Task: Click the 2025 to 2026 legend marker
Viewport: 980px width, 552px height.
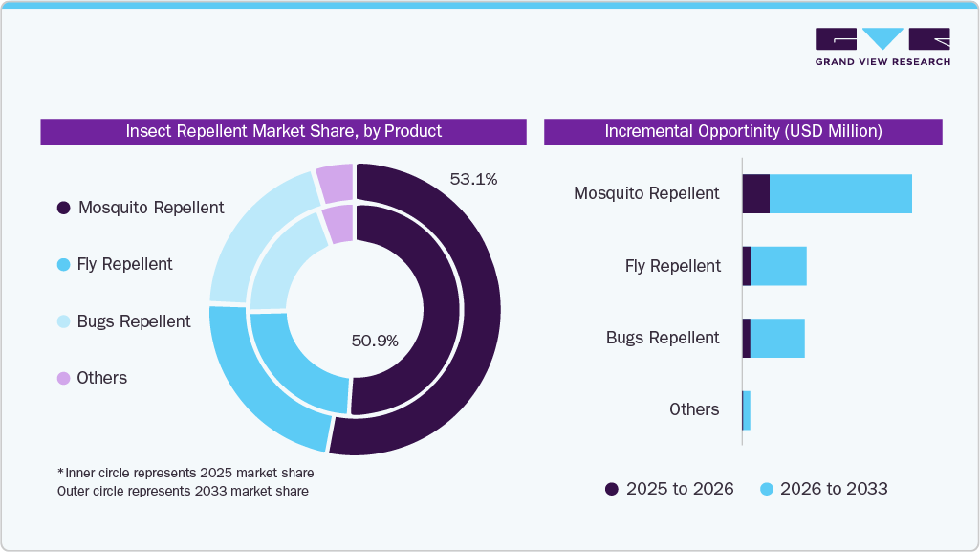Action: pyautogui.click(x=610, y=489)
